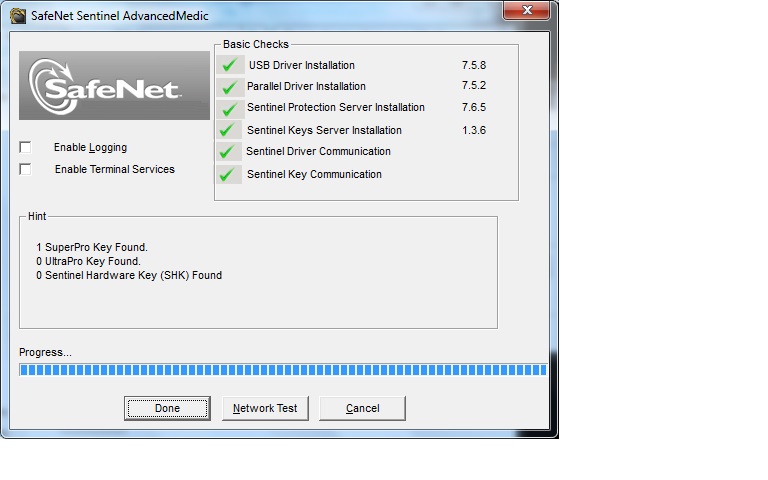The image size is (768, 480).
Task: Click the Done button
Action: tap(167, 408)
